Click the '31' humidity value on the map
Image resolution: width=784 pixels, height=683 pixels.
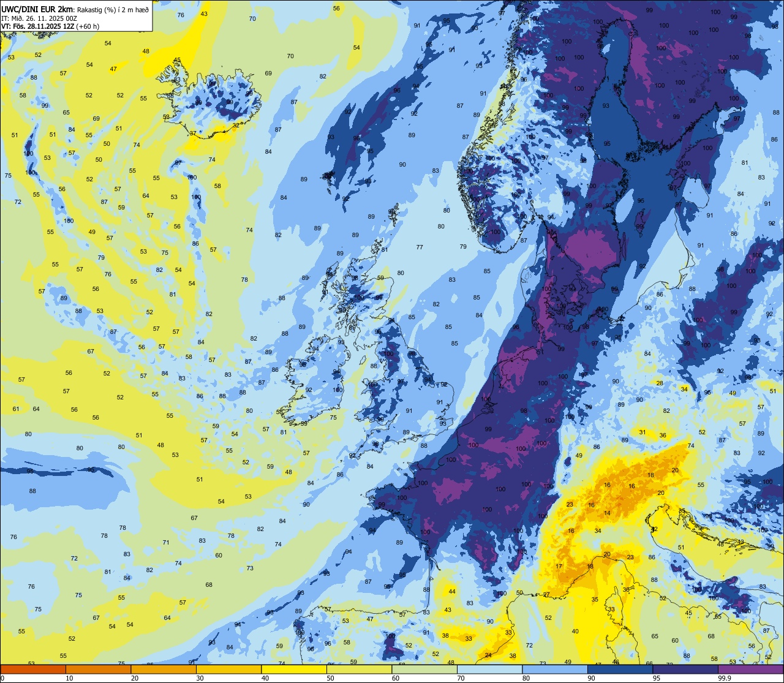click(x=643, y=432)
